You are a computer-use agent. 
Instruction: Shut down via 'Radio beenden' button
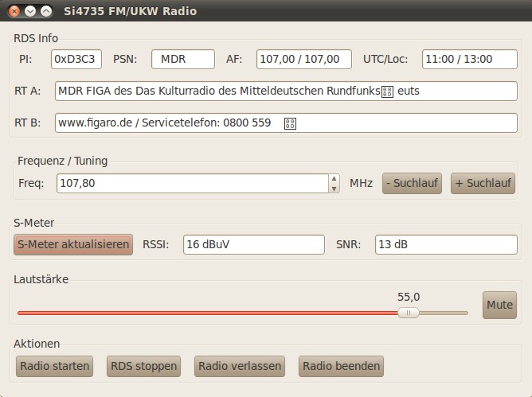[x=342, y=366]
